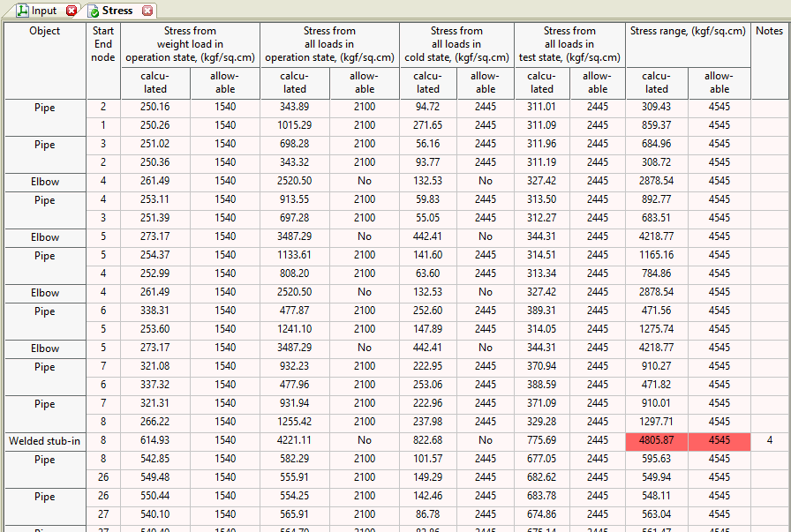
Task: Select the value 595.63 cell
Action: point(656,459)
